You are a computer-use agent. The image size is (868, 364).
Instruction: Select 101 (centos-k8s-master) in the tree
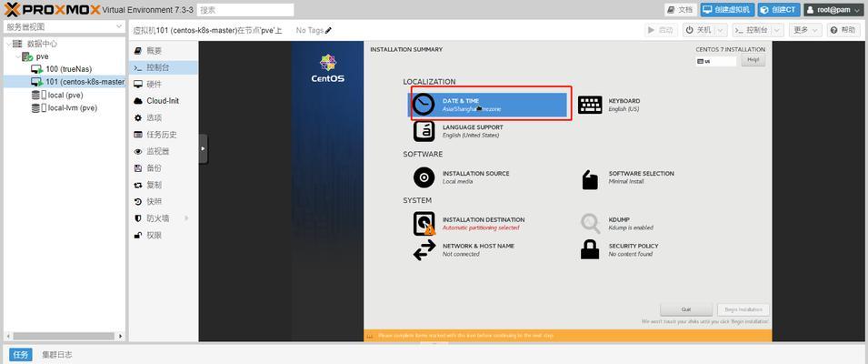tap(65, 82)
